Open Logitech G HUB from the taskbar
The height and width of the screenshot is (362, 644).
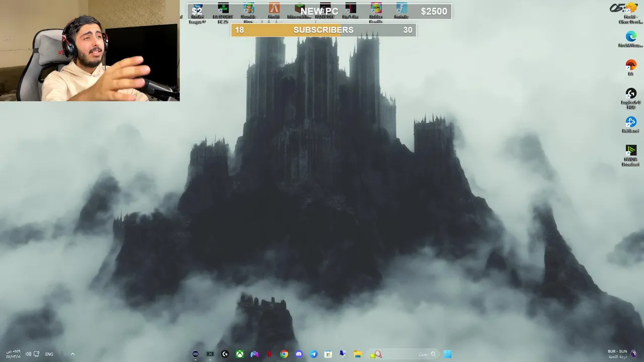pos(225,354)
